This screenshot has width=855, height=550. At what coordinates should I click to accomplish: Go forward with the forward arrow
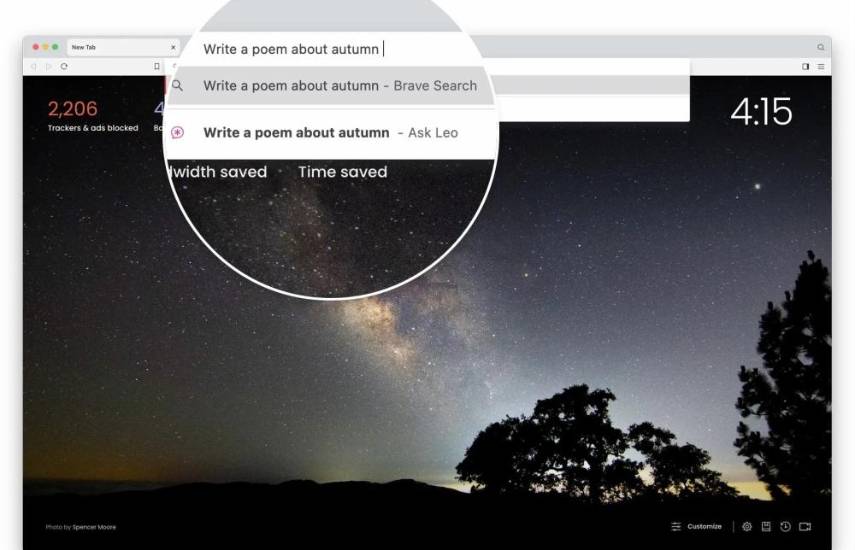coord(49,66)
